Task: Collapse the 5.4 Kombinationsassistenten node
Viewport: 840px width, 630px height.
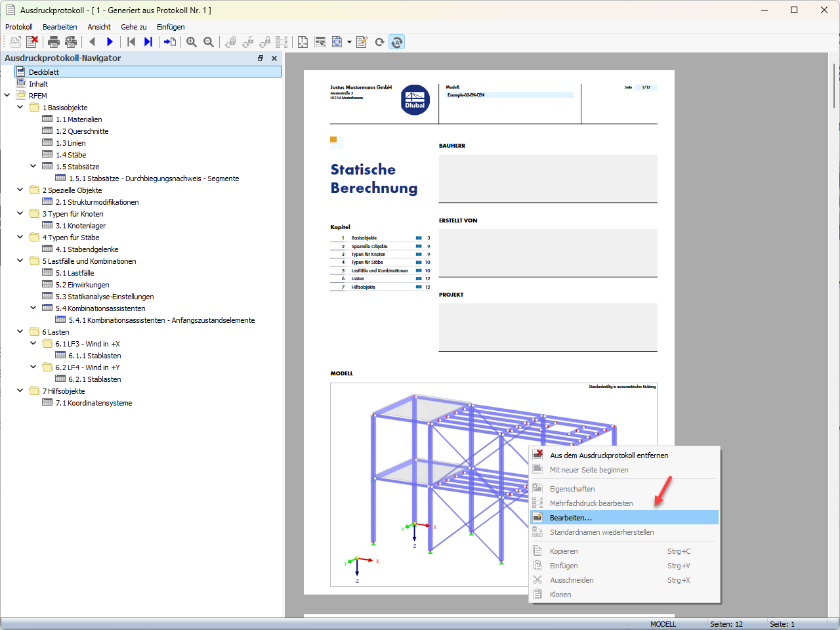Action: click(33, 308)
